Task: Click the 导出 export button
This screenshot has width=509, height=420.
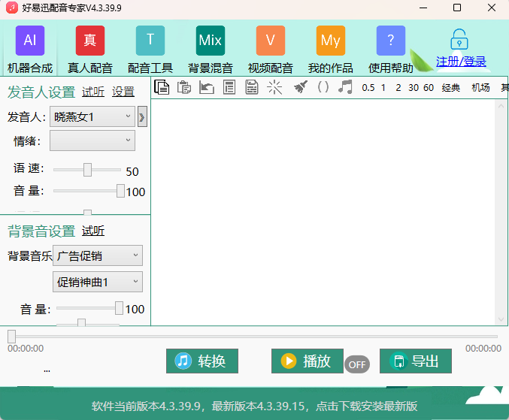Action: [x=415, y=361]
